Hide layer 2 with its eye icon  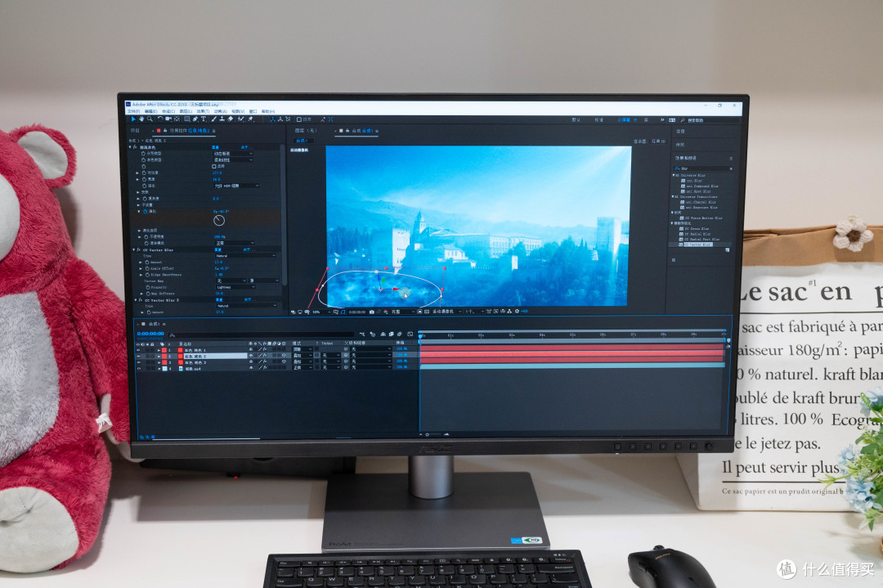click(x=138, y=356)
